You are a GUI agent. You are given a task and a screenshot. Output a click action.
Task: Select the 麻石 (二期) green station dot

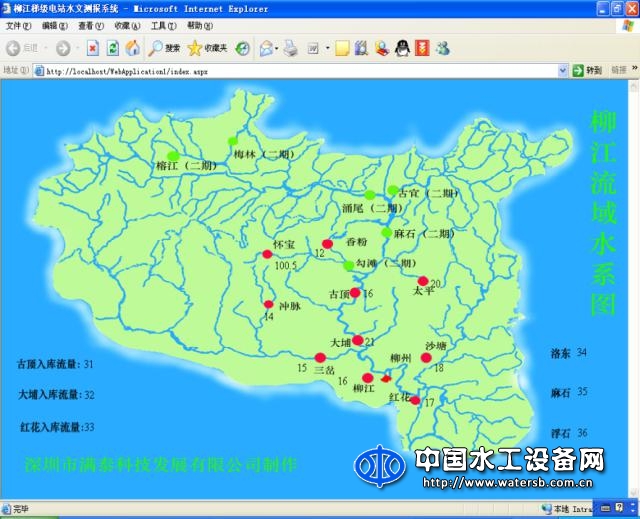pyautogui.click(x=387, y=233)
